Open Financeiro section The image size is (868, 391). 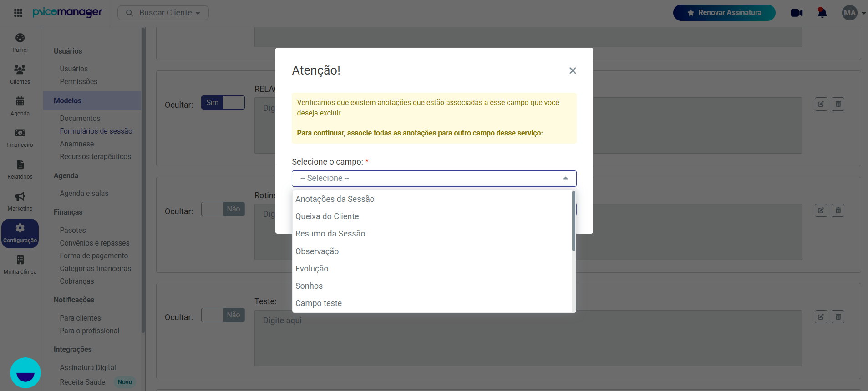click(20, 138)
